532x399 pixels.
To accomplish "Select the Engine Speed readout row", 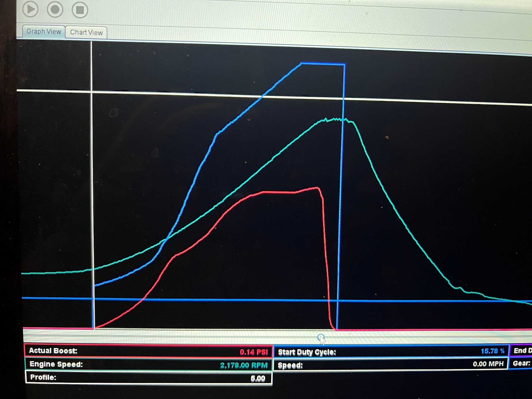I will click(148, 365).
